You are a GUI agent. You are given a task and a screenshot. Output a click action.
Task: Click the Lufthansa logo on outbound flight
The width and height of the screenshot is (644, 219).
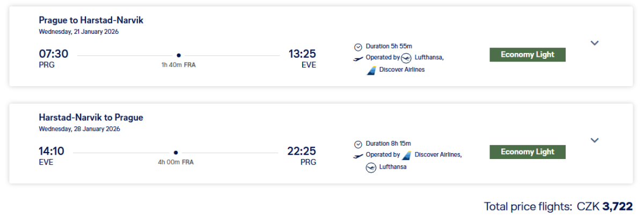coord(406,58)
